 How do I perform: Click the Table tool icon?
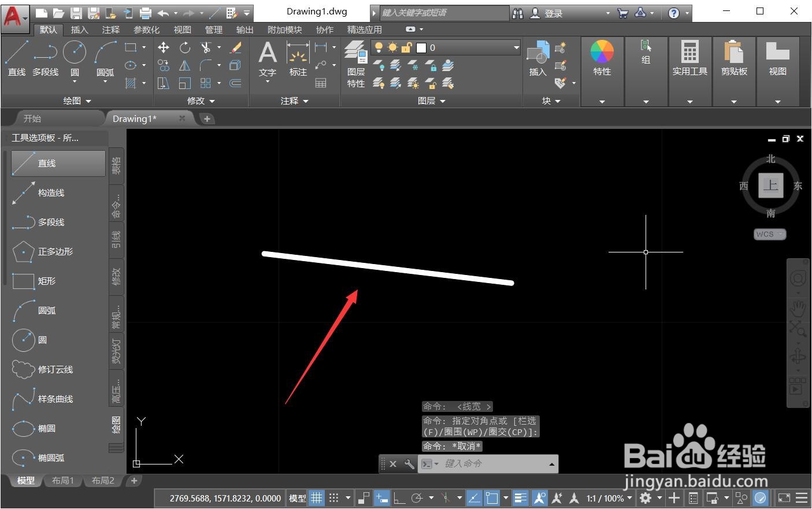click(x=321, y=83)
